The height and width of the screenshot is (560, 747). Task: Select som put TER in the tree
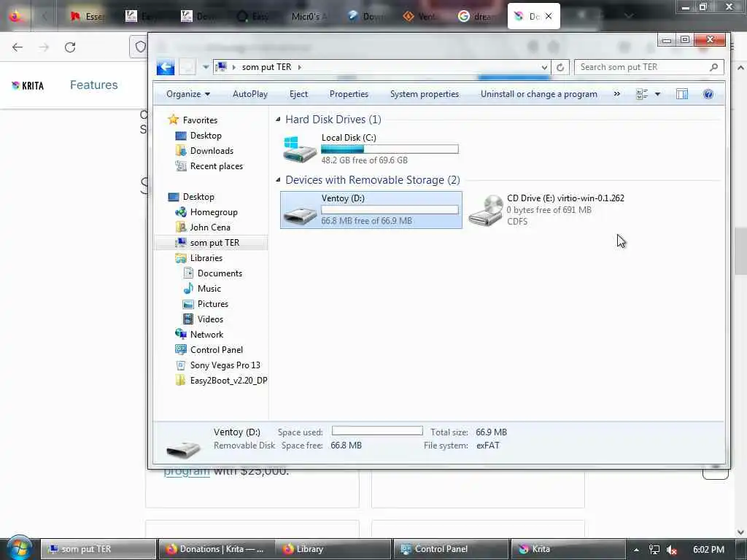coord(214,242)
